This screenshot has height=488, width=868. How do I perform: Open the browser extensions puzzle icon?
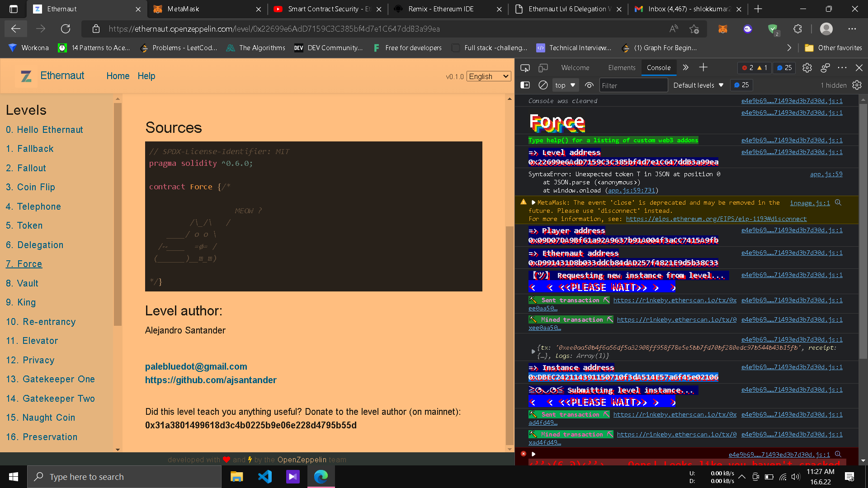click(x=797, y=29)
